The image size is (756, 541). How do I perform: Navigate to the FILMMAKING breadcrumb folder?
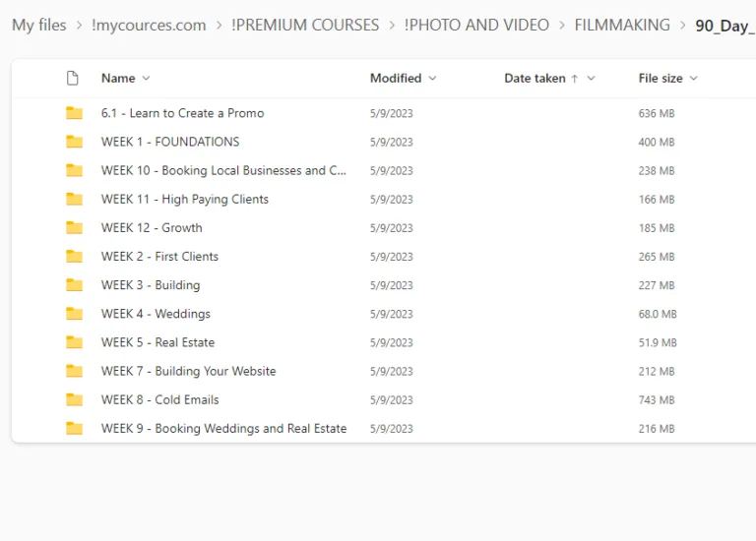[x=622, y=26]
